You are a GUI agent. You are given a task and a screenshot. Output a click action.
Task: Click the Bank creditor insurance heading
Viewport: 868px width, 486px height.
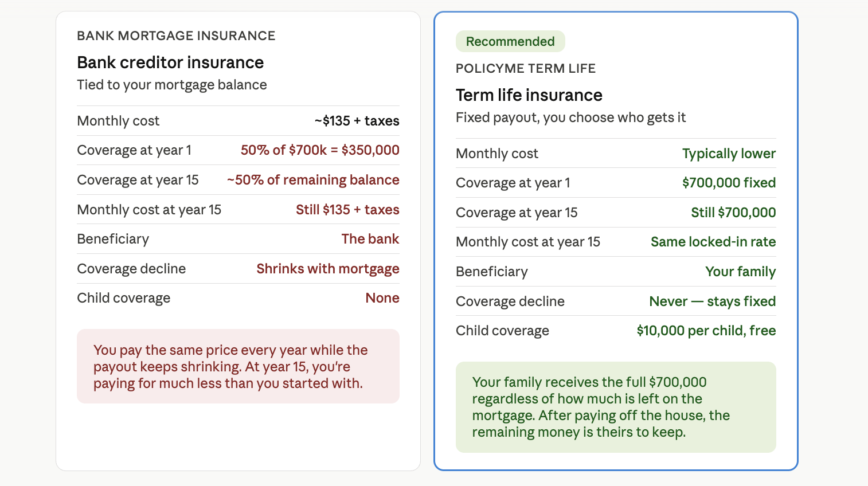click(170, 62)
